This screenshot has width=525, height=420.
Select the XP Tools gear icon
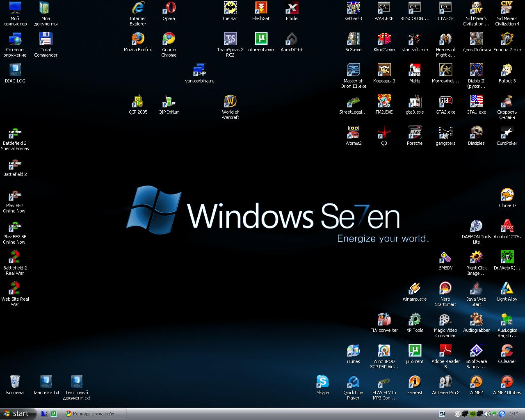point(415,320)
